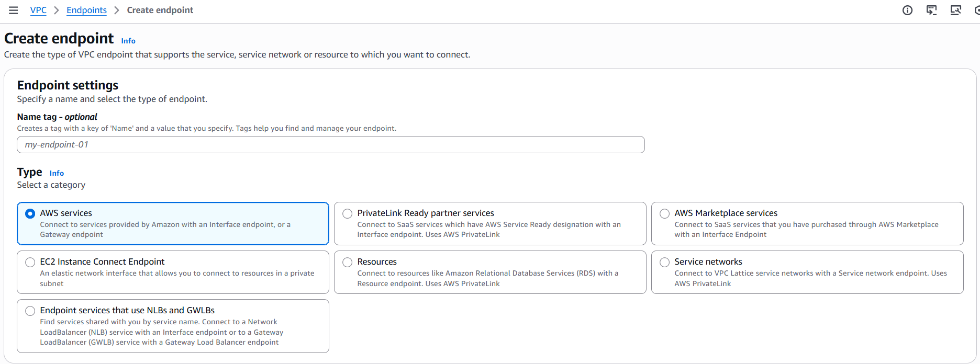Click the breadcrumb chevron after Endpoints
980x364 pixels.
(x=117, y=10)
